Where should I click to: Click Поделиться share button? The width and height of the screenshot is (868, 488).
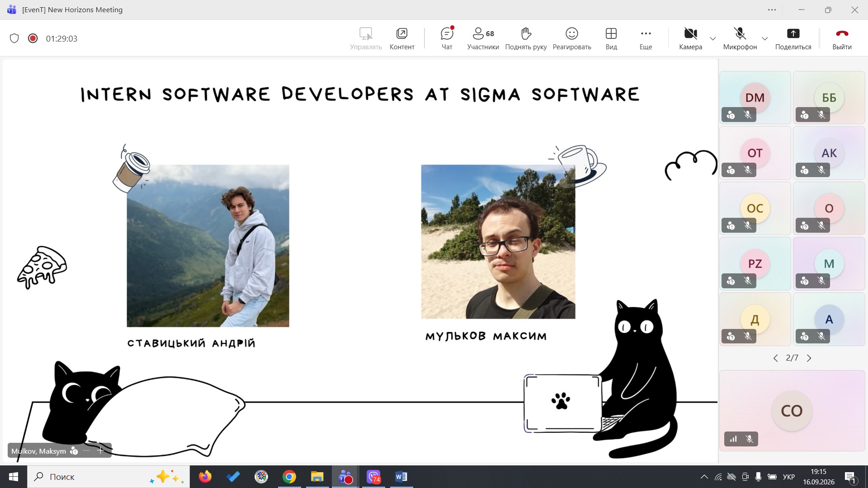click(793, 38)
